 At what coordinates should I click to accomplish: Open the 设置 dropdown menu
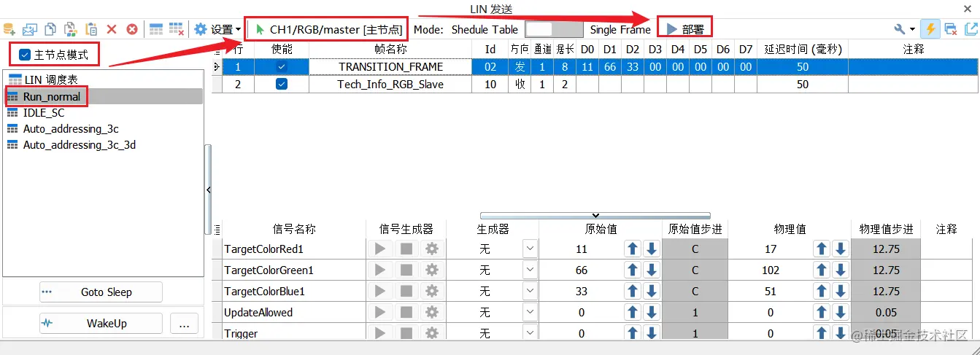coord(217,29)
